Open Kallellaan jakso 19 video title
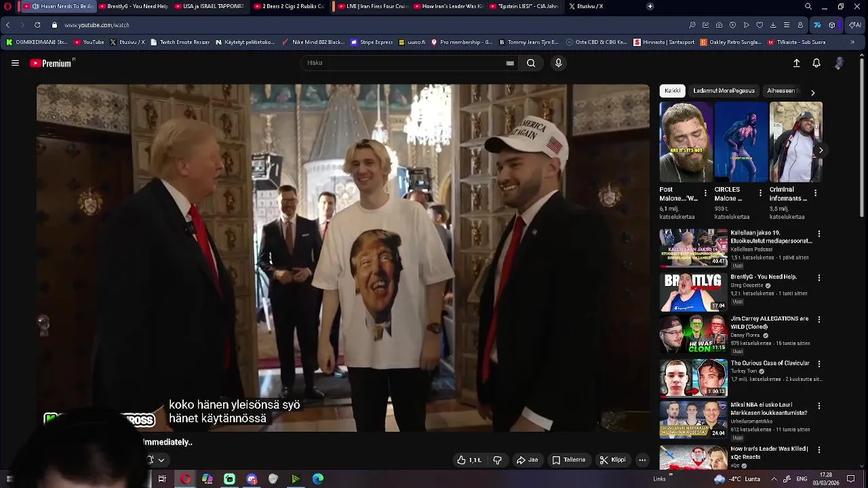The height and width of the screenshot is (488, 868). click(771, 237)
